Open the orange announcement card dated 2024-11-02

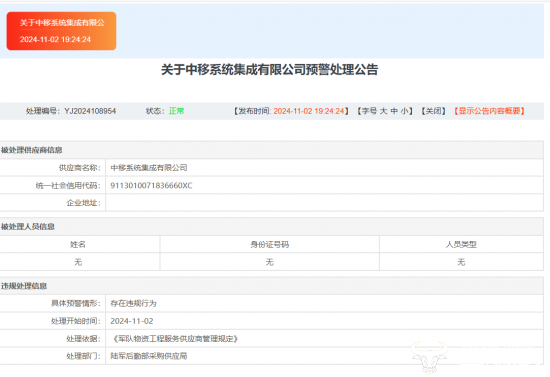(x=61, y=31)
